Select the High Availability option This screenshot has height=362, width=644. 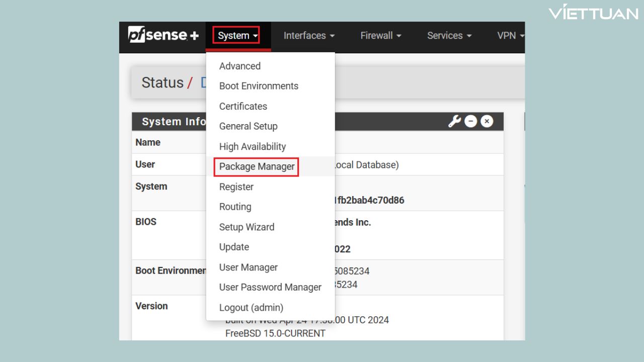click(253, 146)
